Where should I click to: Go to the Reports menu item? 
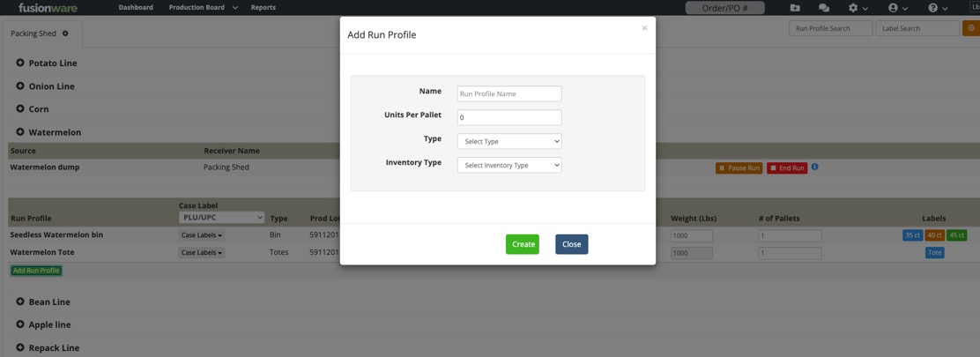263,8
